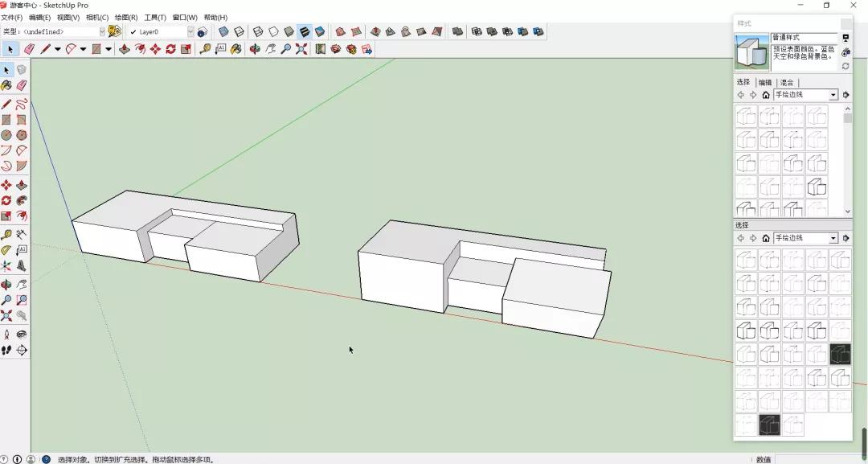Select the Tape Measure tool
This screenshot has width=868, height=464.
coord(204,49)
